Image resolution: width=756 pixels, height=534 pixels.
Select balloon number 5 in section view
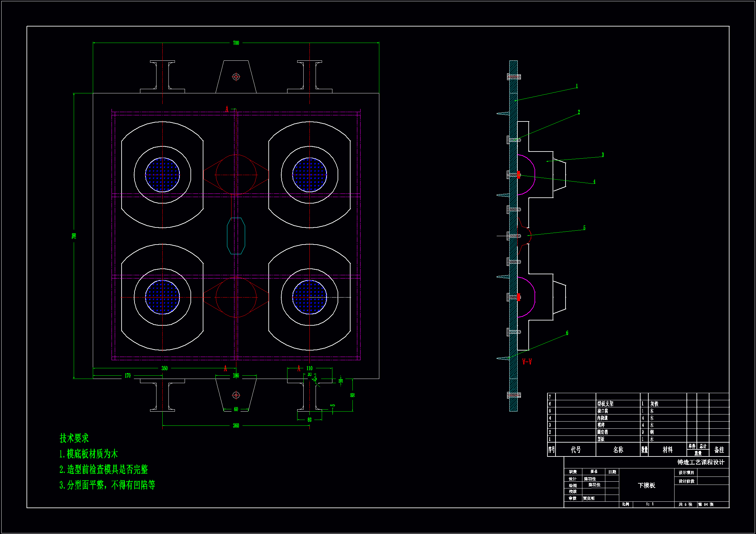point(584,228)
